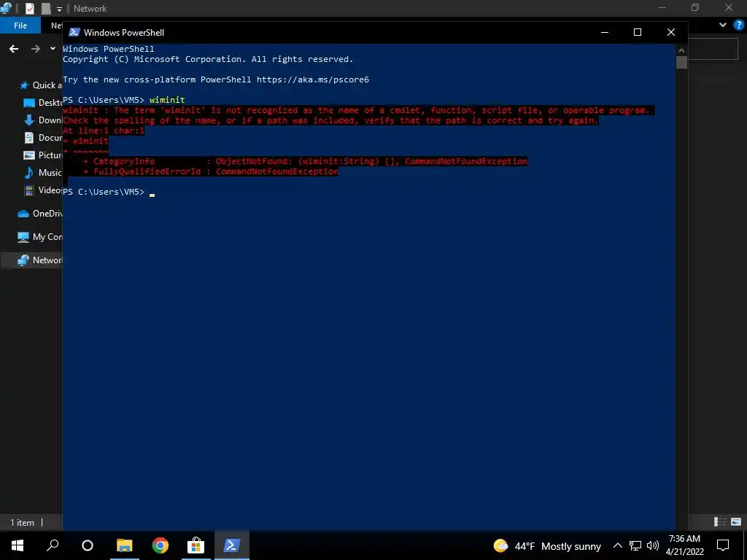Open Explorer Help question mark
747x560 pixels.
pos(739,25)
